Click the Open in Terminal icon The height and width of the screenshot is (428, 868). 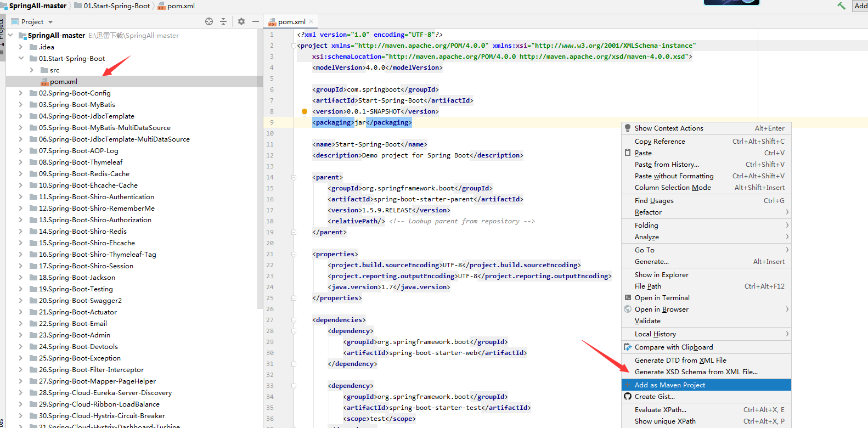point(628,297)
